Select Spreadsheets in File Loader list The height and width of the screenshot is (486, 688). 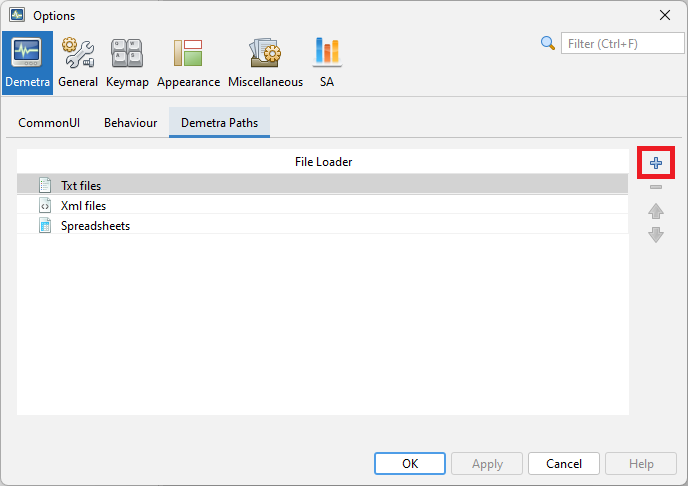point(95,225)
